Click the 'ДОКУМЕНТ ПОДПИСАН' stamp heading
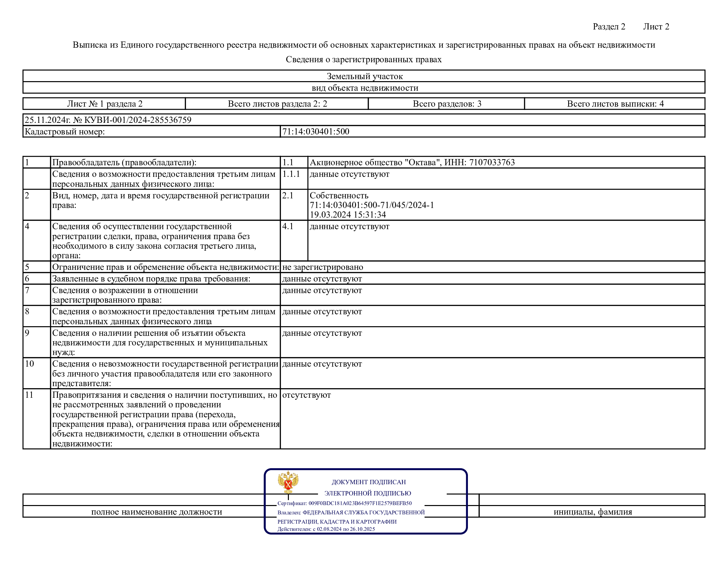Image resolution: width=728 pixels, height=563 pixels. pos(368,482)
